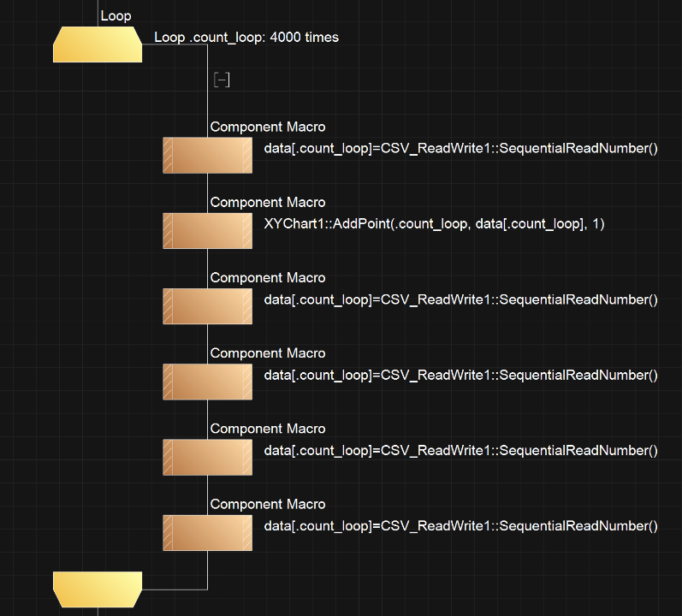Click the XYChart1::AddPoint call text
The height and width of the screenshot is (616, 682).
[434, 224]
